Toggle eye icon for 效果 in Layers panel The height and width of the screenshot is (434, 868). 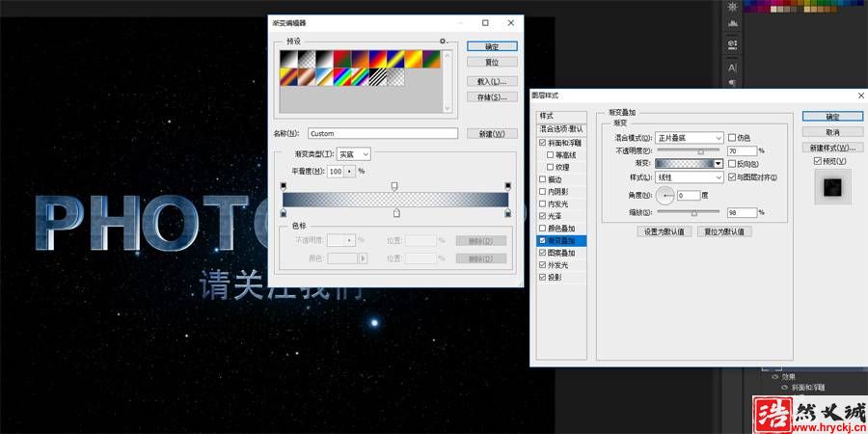coord(775,376)
